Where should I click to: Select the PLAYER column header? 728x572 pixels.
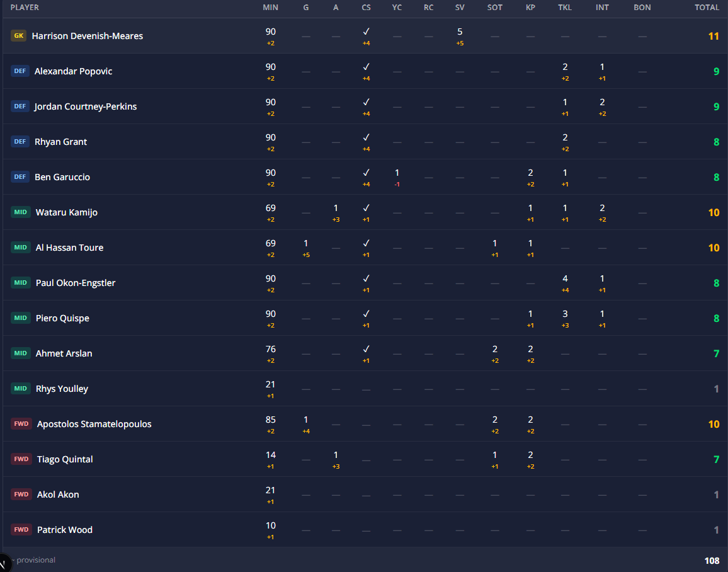[25, 8]
